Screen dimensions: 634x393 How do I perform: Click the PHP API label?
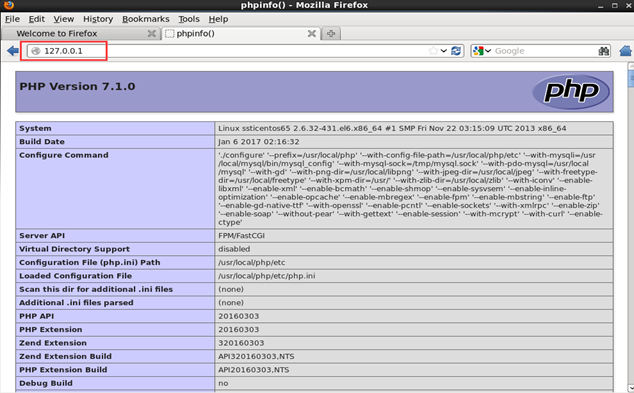click(36, 316)
